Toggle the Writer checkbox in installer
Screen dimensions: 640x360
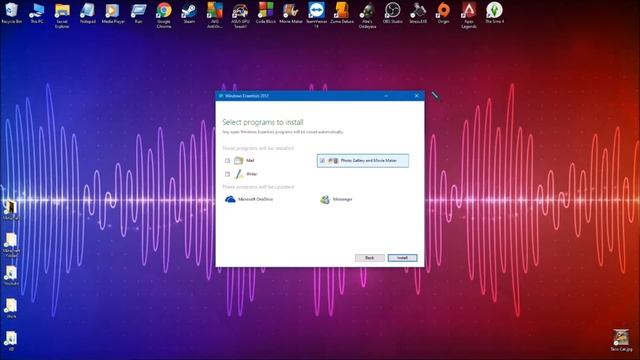coord(227,174)
